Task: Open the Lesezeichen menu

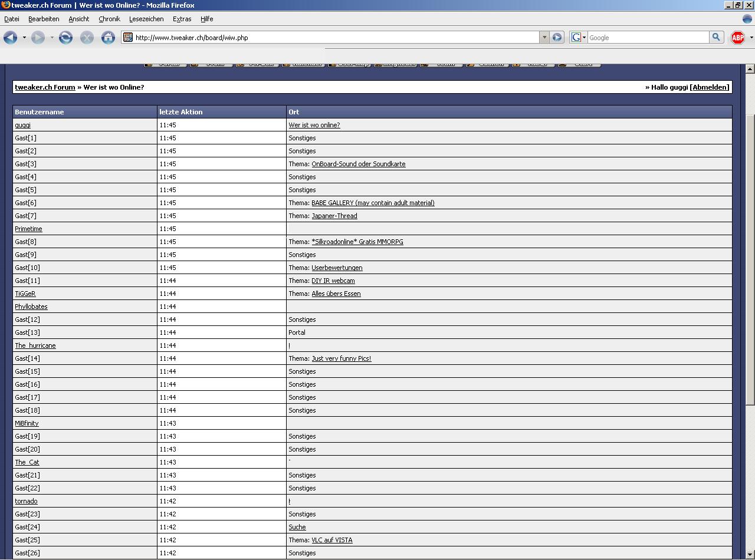Action: (x=146, y=19)
